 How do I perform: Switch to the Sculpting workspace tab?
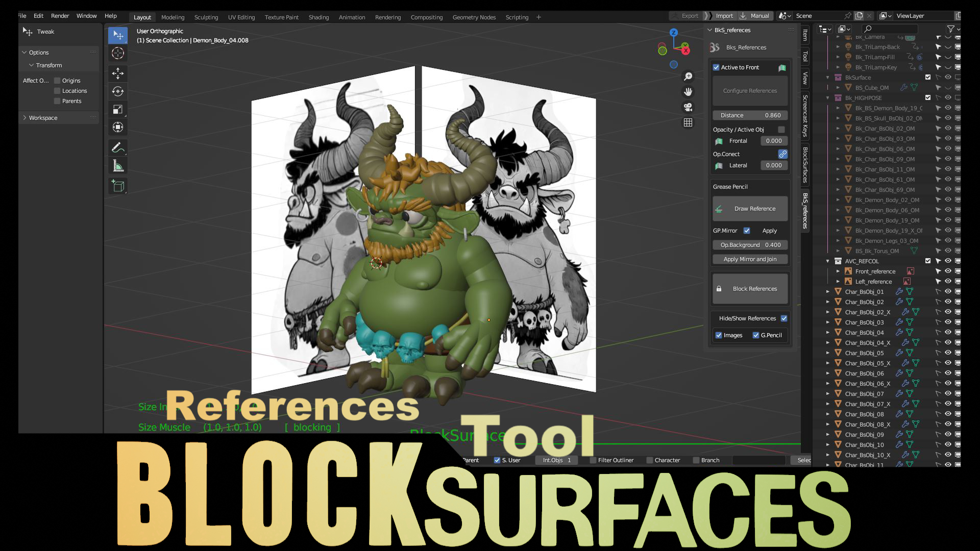(206, 17)
